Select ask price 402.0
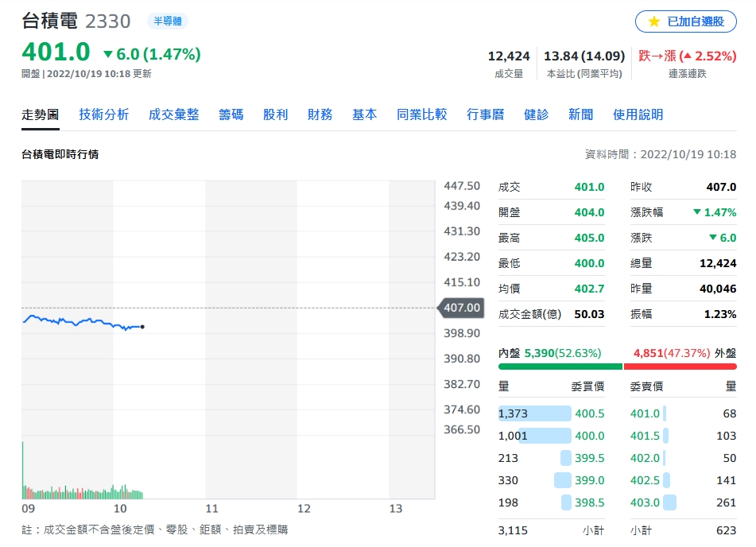The width and height of the screenshot is (756, 547). 645,458
